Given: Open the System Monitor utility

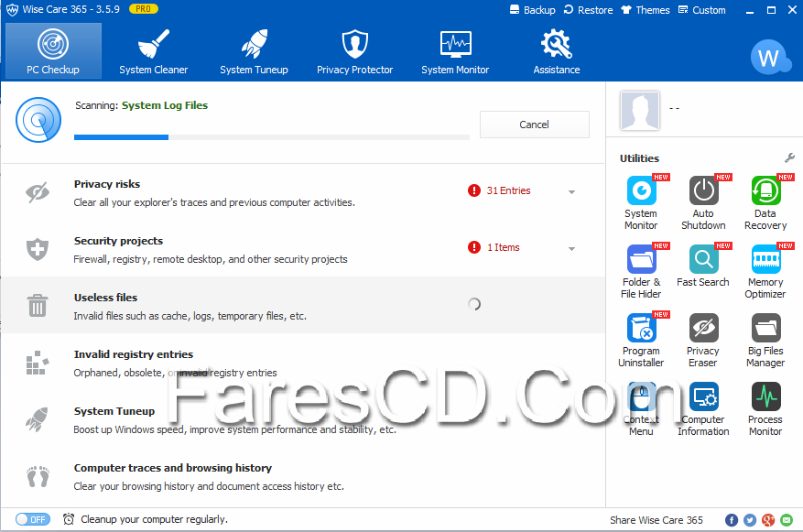Looking at the screenshot, I should [x=641, y=203].
